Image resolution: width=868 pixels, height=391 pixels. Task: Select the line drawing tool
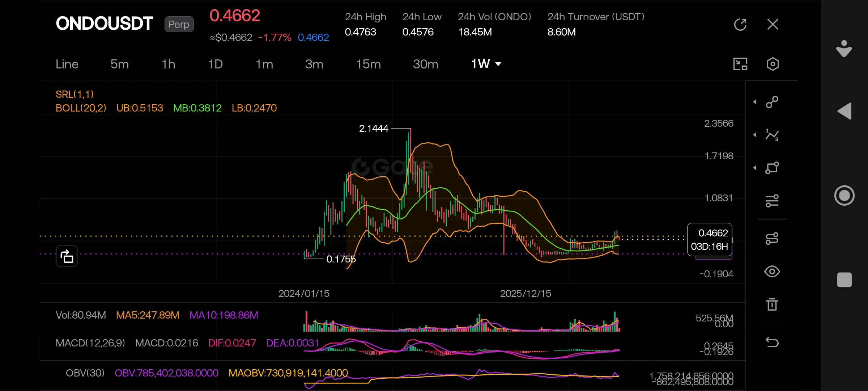(x=772, y=102)
